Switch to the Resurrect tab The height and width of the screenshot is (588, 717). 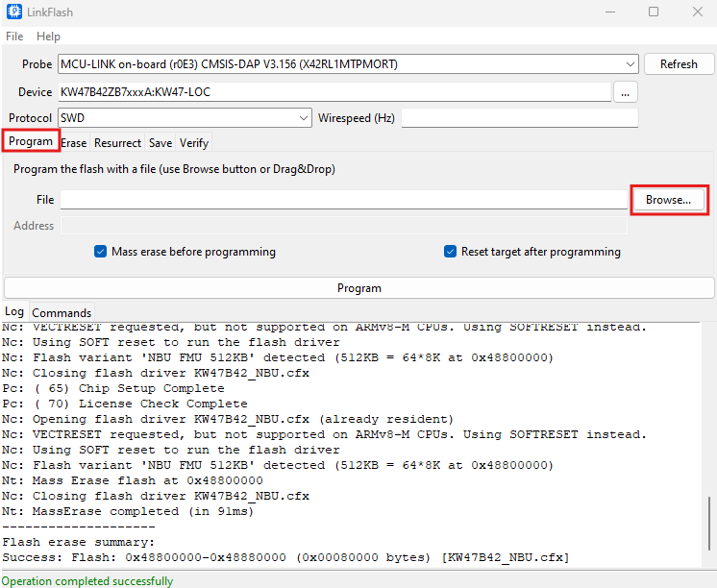[x=117, y=143]
